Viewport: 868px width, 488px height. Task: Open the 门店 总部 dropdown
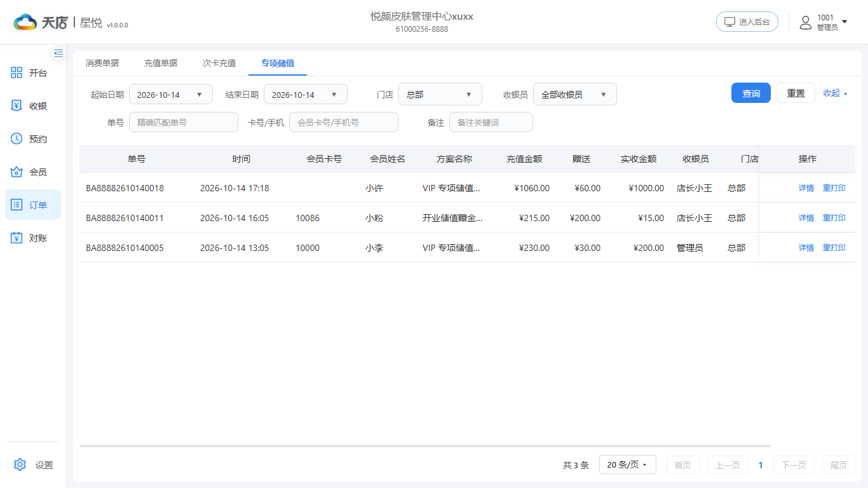(x=440, y=94)
